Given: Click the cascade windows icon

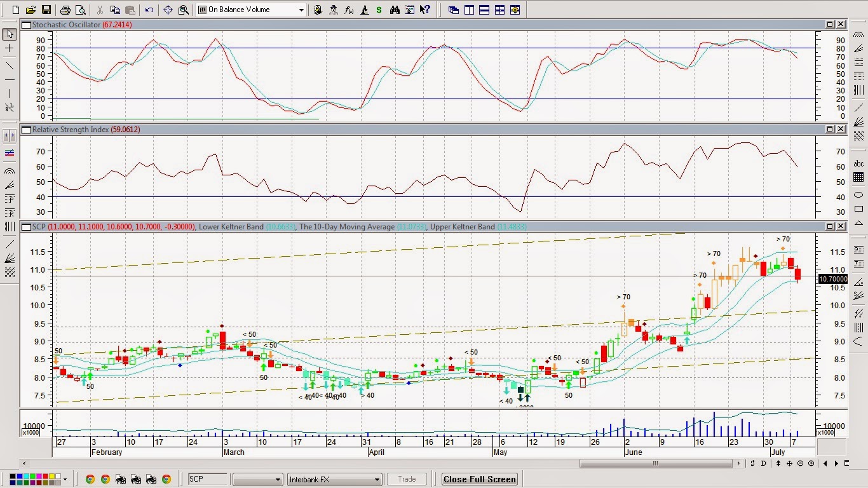Looking at the screenshot, I should point(454,10).
